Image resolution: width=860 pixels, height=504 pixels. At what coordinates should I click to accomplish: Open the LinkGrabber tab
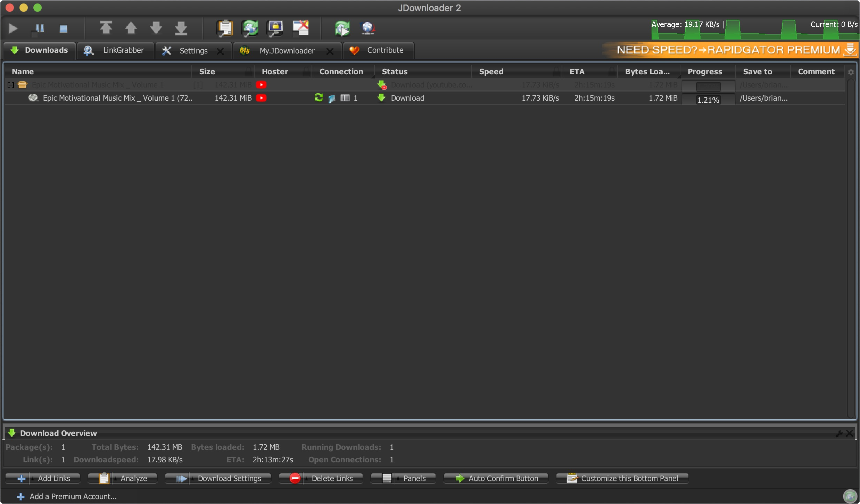(115, 50)
